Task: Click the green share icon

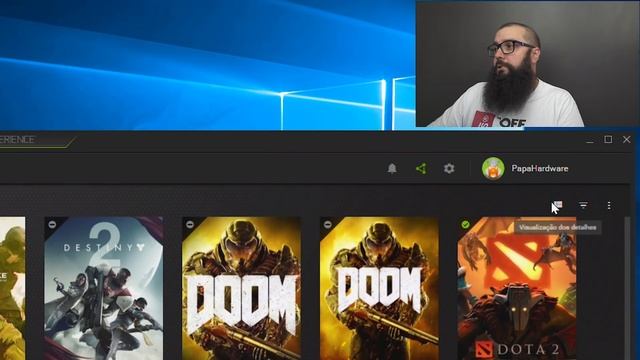Action: coord(421,168)
